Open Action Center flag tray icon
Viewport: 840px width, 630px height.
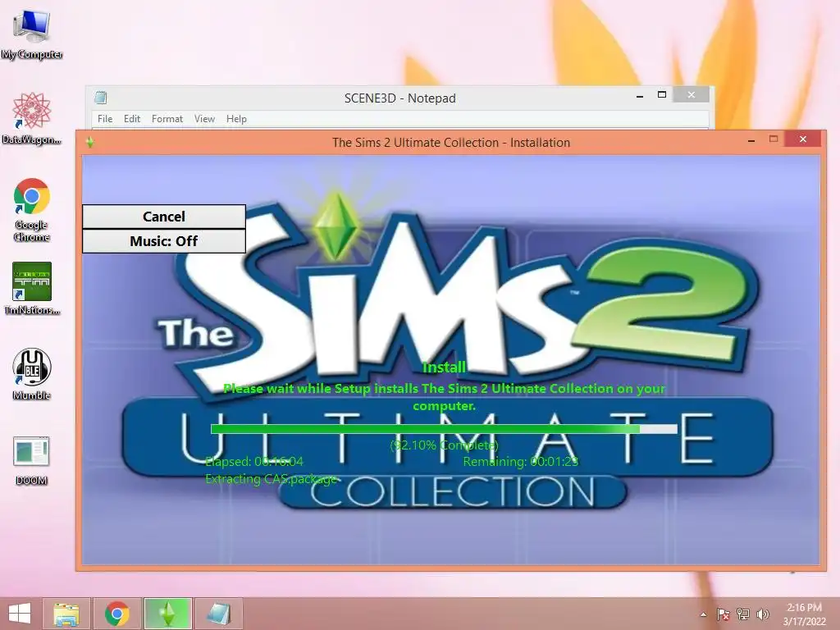[723, 614]
